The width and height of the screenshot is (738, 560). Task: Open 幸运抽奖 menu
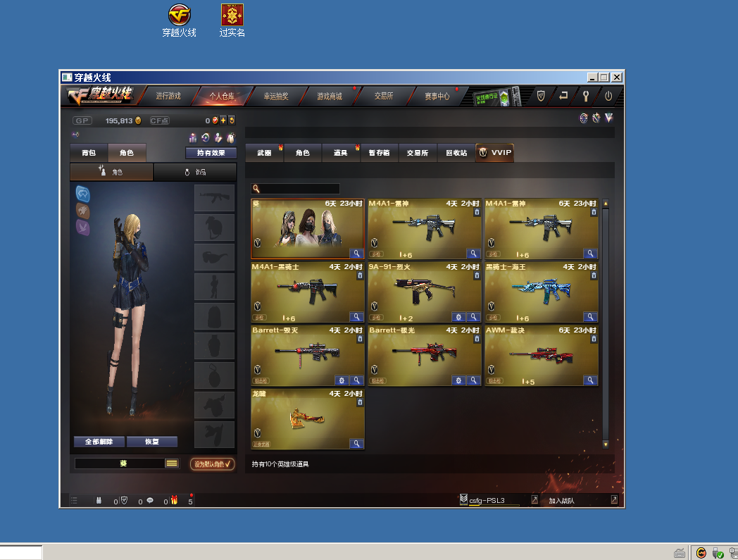click(276, 96)
